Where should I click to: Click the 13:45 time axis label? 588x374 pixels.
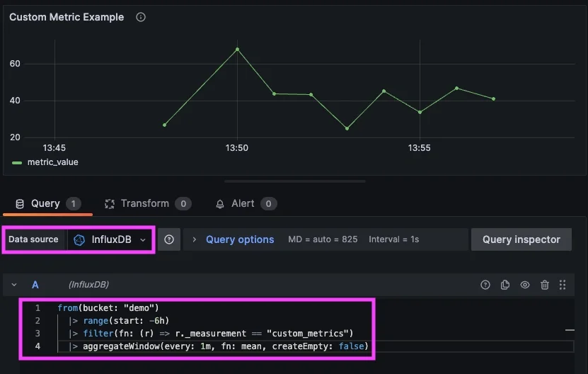(54, 148)
